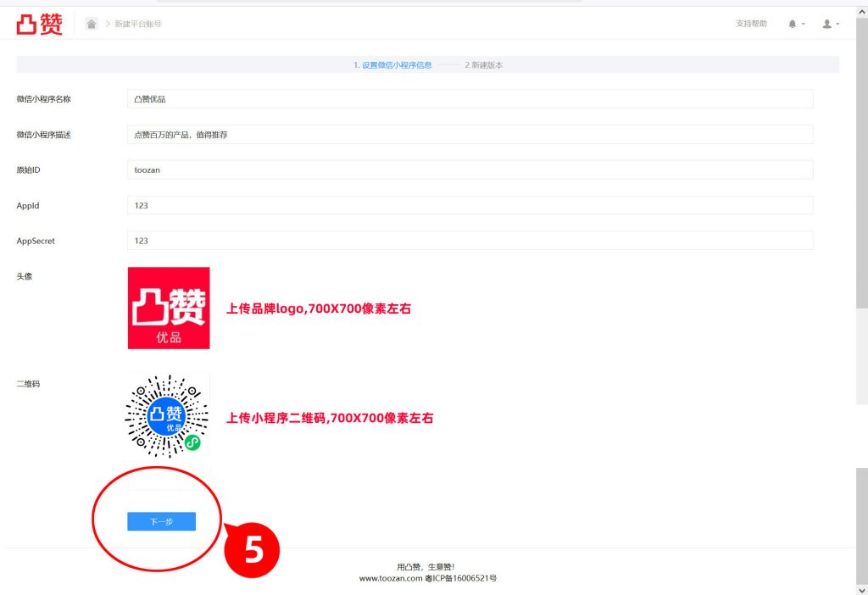Click the 二维码 QR code thumbnail
Viewport: 868px width, 595px height.
tap(167, 416)
